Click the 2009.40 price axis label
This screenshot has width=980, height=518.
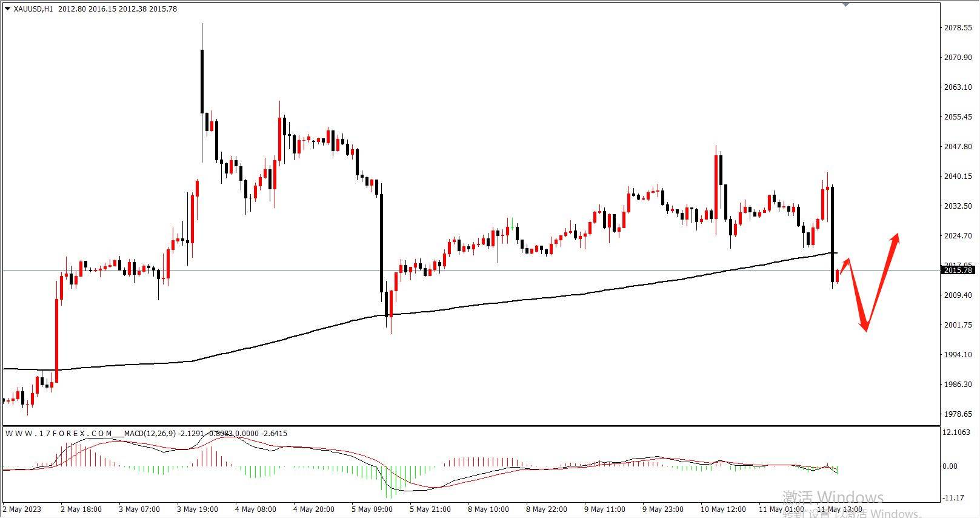(958, 295)
